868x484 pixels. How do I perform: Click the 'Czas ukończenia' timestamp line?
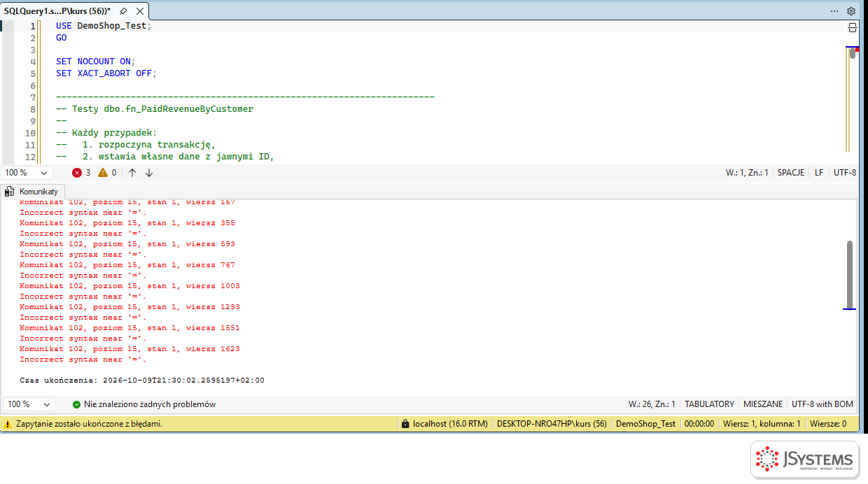click(142, 380)
